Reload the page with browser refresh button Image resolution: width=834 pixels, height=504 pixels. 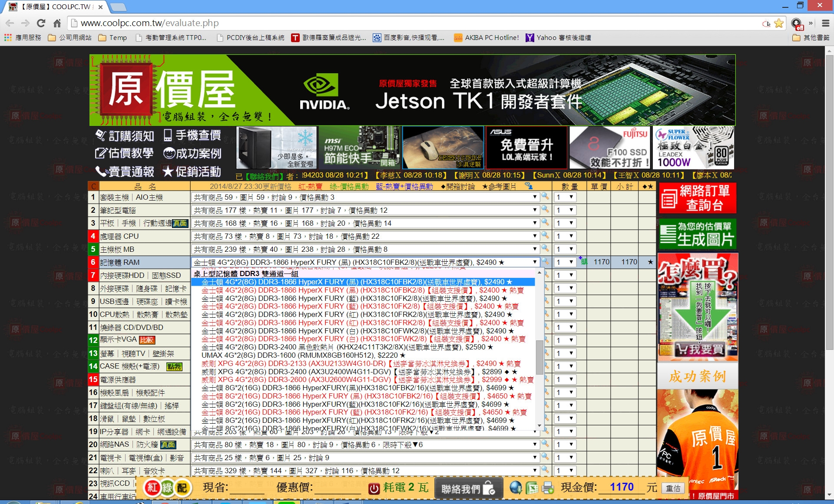(41, 23)
